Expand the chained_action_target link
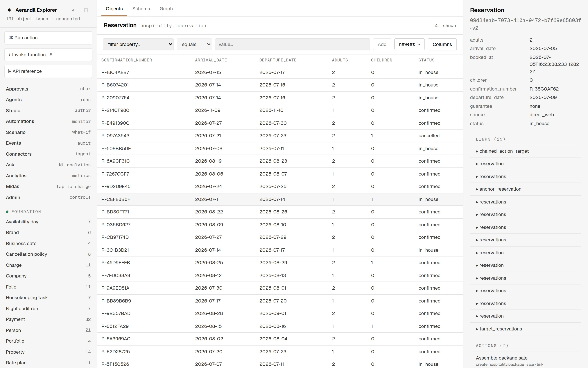This screenshot has width=588, height=368. 526,151
